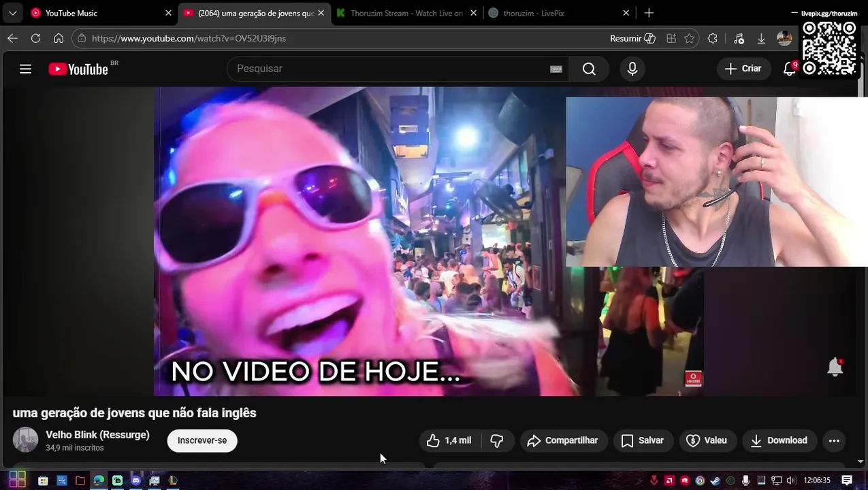The image size is (868, 490).
Task: Go to the YouTube home logo
Action: pyautogui.click(x=78, y=69)
